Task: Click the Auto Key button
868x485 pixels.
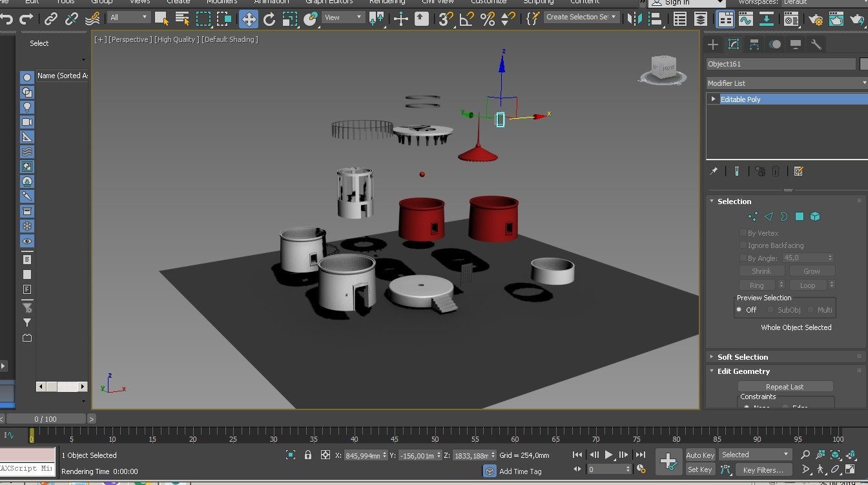Action: click(700, 455)
